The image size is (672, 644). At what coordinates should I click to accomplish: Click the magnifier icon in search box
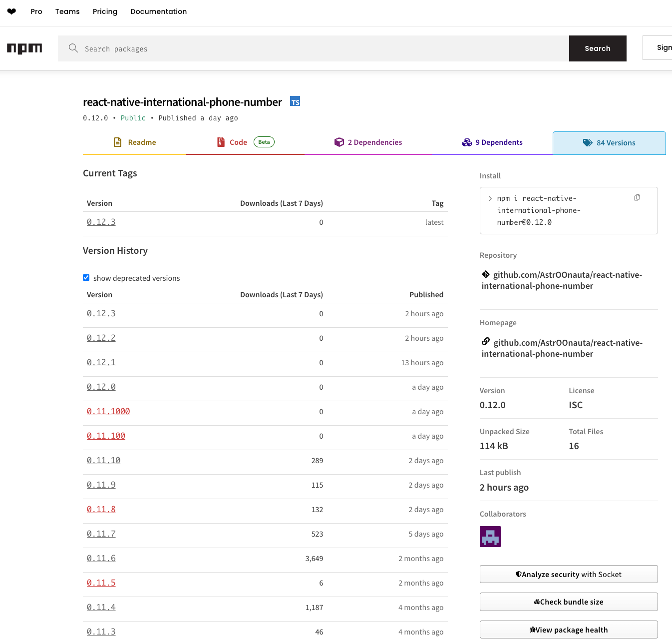point(73,48)
